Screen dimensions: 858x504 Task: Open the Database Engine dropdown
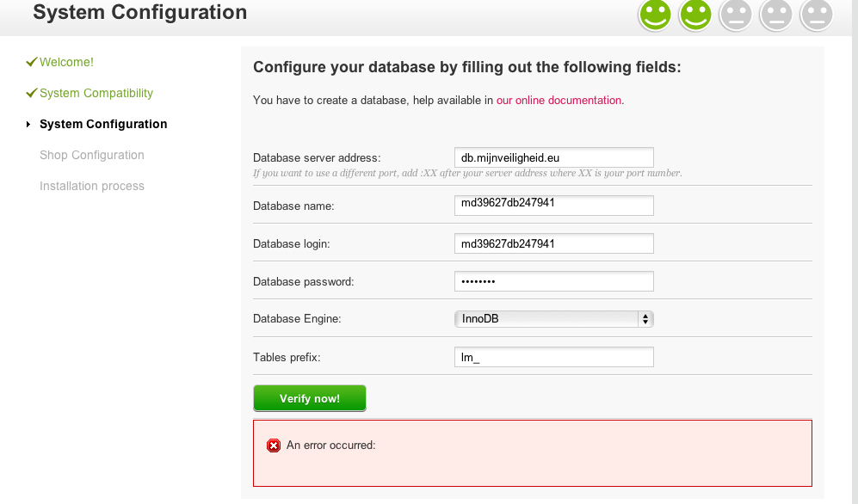pyautogui.click(x=553, y=319)
